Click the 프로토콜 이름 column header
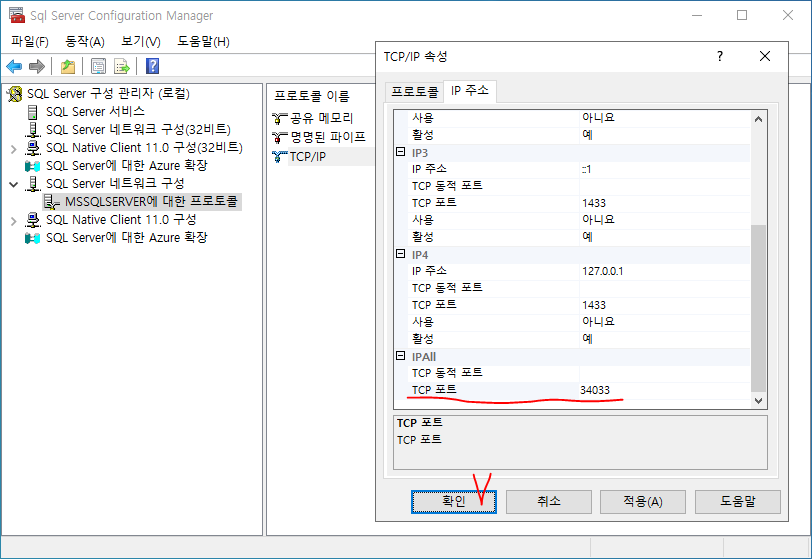This screenshot has width=812, height=559. click(312, 96)
